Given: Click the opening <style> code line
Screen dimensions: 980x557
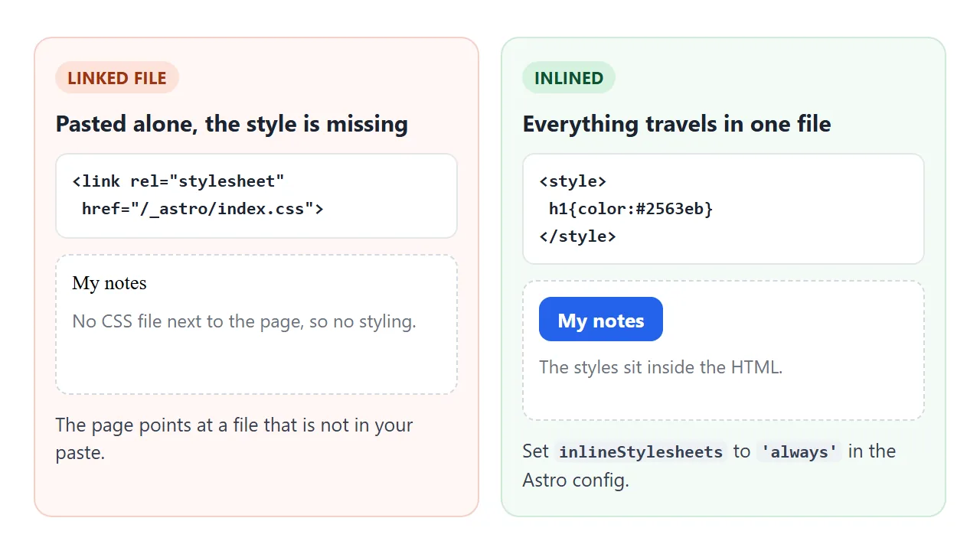Looking at the screenshot, I should coord(573,181).
